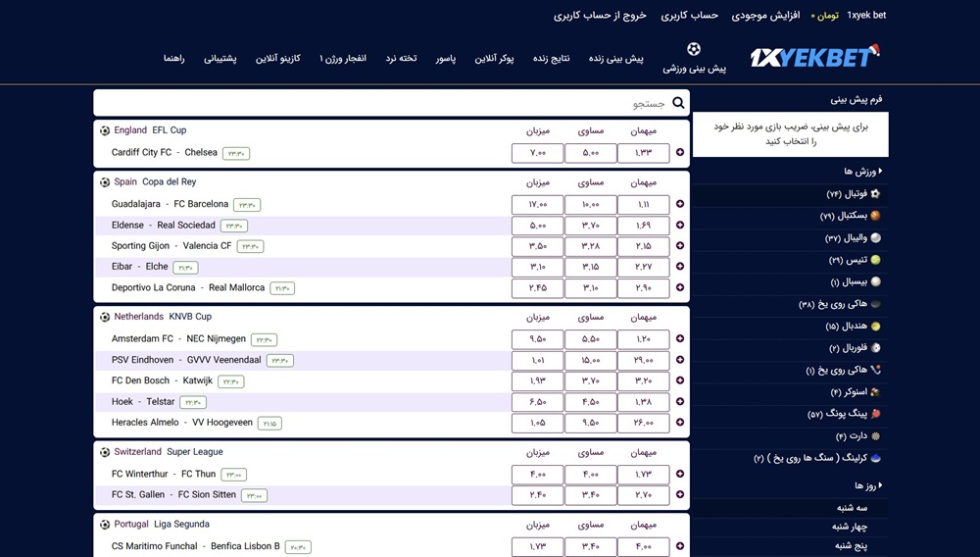The image size is (980, 557).
Task: Expand plus icon for Sporting Gijon - Valencia CF
Action: (680, 246)
